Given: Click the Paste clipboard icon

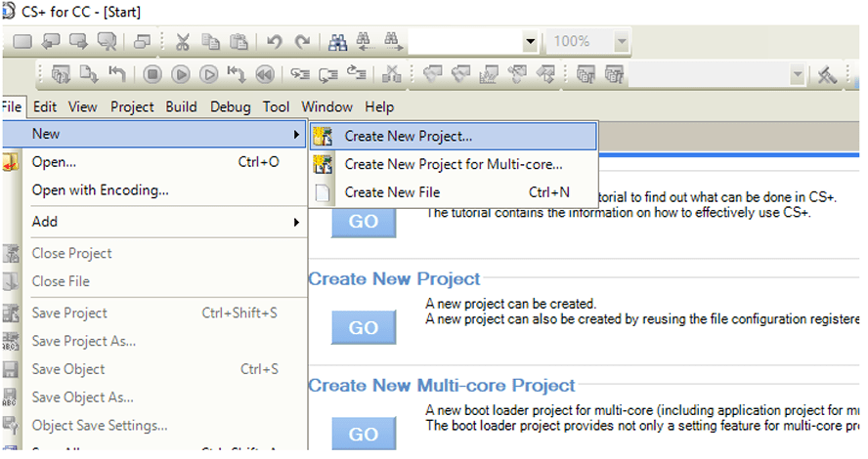Looking at the screenshot, I should click(x=238, y=42).
